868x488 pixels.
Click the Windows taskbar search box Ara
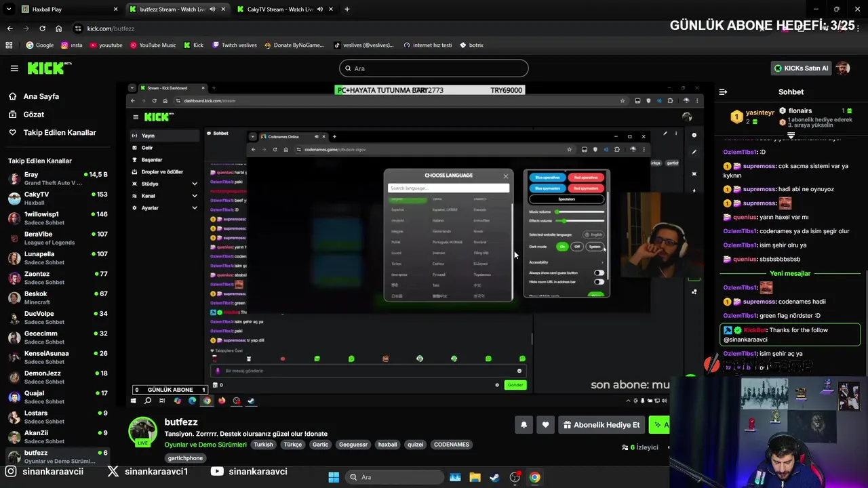[x=393, y=477]
